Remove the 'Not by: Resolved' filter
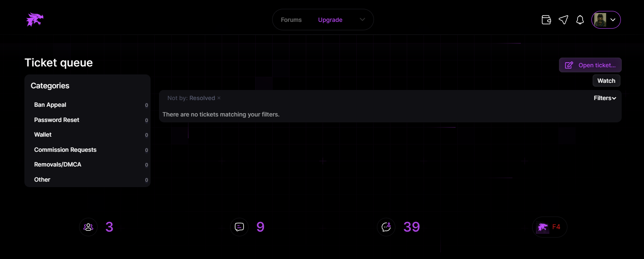 (x=219, y=98)
